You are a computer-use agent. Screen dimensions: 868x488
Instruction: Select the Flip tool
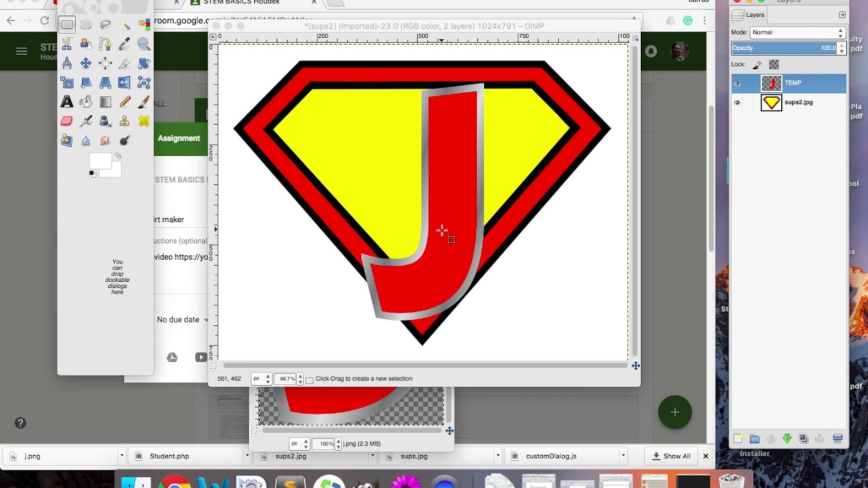(x=125, y=83)
